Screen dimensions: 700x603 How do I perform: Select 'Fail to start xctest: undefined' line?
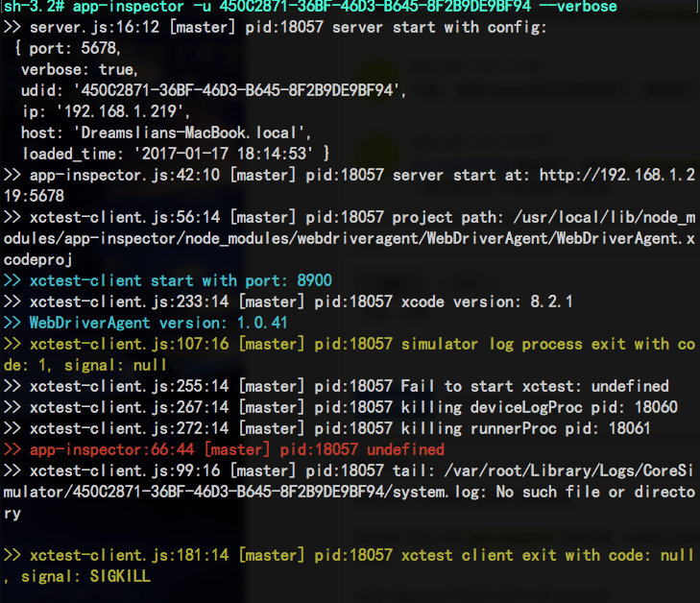coord(336,386)
